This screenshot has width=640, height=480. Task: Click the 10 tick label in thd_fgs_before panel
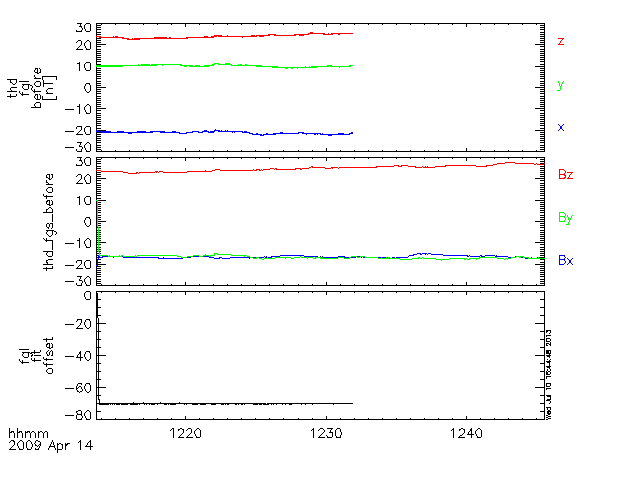(84, 200)
